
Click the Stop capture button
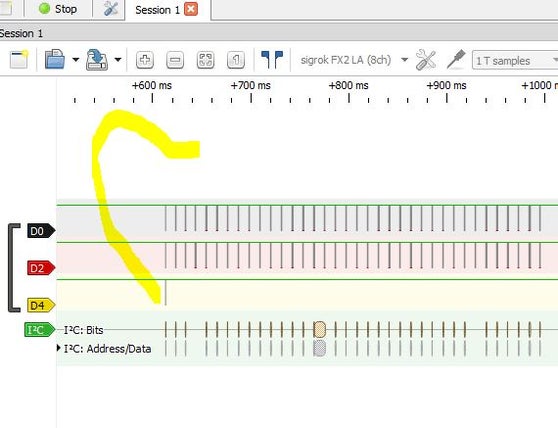(58, 9)
